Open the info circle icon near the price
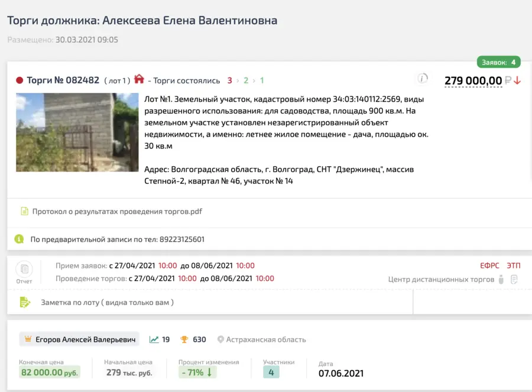The image size is (532, 392). coord(422,79)
